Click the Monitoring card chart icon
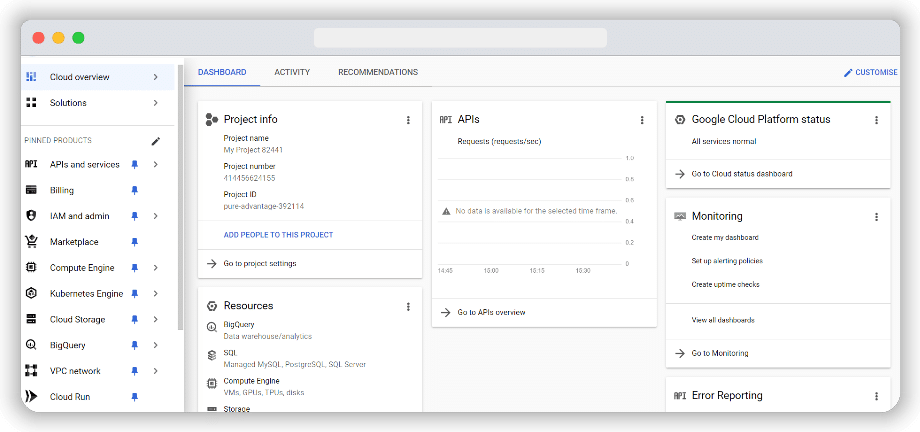Screen dimensions: 920x432 click(x=680, y=216)
